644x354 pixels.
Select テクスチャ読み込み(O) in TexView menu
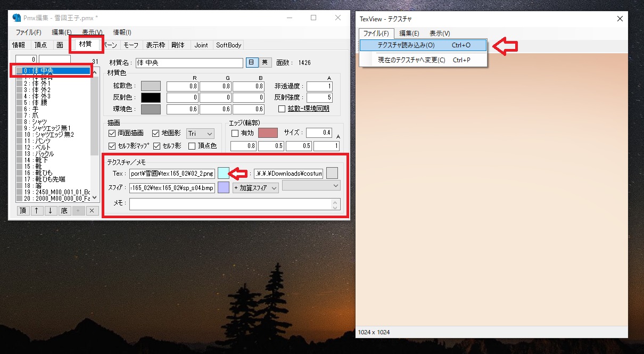click(423, 46)
